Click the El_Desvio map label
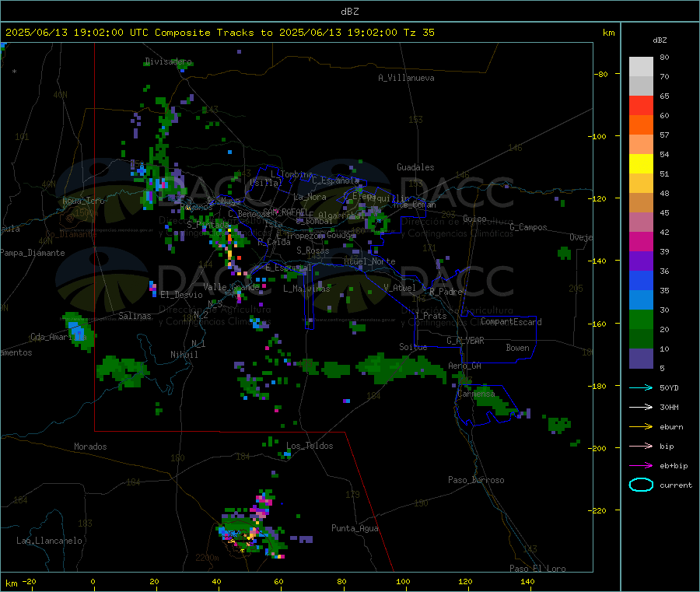Screen dimensions: 700x592 click(x=181, y=295)
